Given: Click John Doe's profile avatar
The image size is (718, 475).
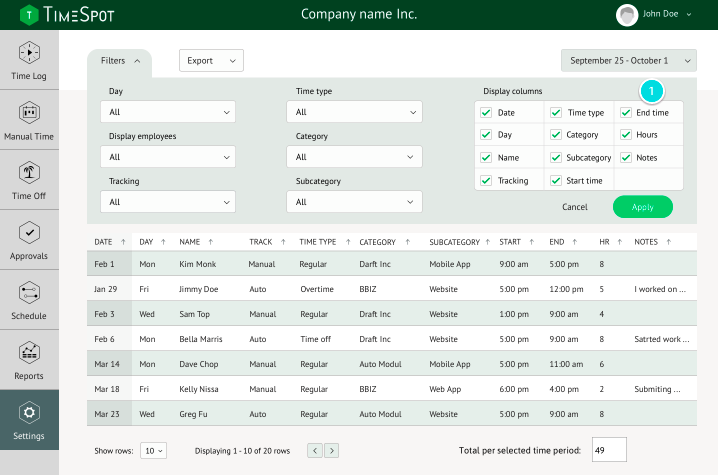Looking at the screenshot, I should [627, 15].
